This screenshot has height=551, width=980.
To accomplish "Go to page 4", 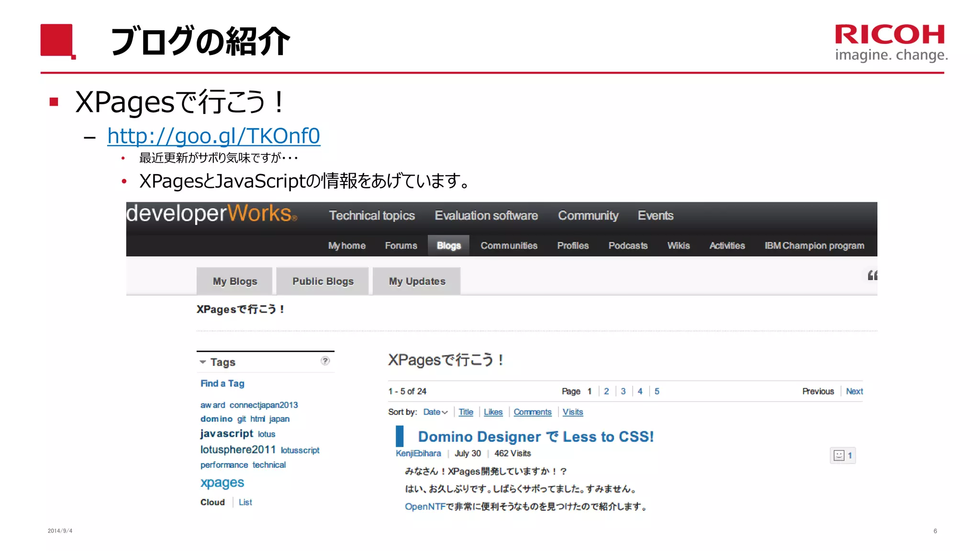I will (x=640, y=391).
